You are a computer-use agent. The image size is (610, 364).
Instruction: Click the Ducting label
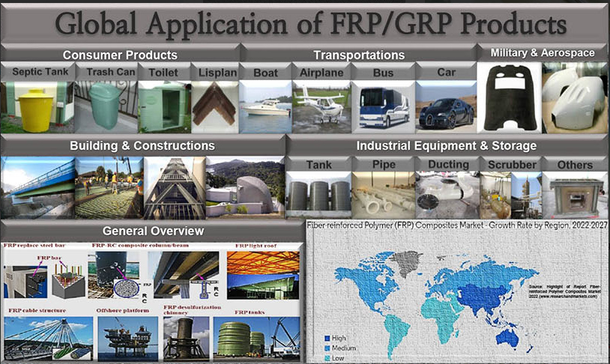coord(448,164)
